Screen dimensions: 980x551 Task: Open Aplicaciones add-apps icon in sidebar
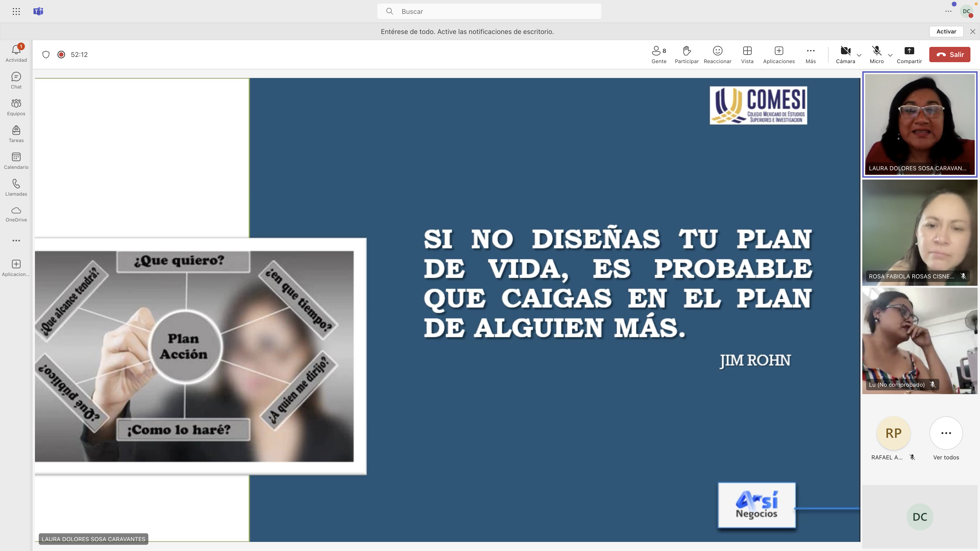coord(16,268)
